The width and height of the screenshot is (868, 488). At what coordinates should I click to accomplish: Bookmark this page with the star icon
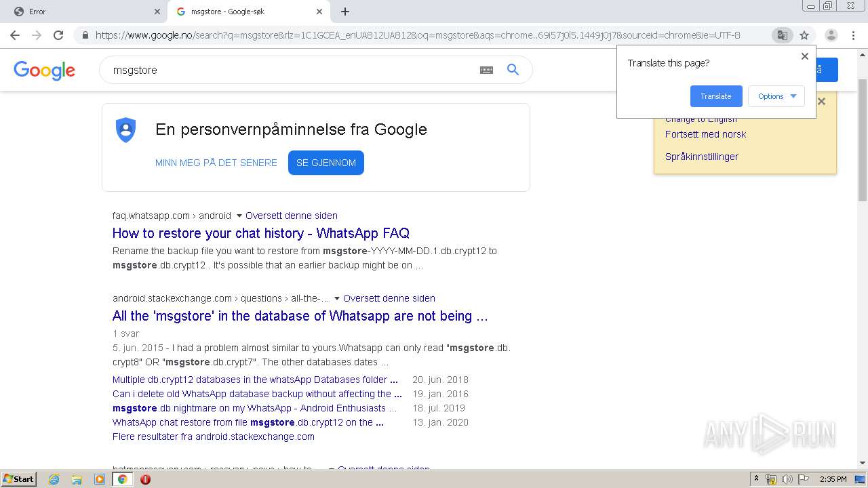tap(804, 35)
